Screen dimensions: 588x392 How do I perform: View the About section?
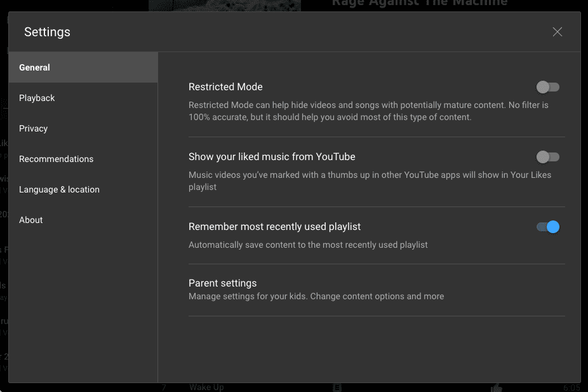pyautogui.click(x=30, y=220)
